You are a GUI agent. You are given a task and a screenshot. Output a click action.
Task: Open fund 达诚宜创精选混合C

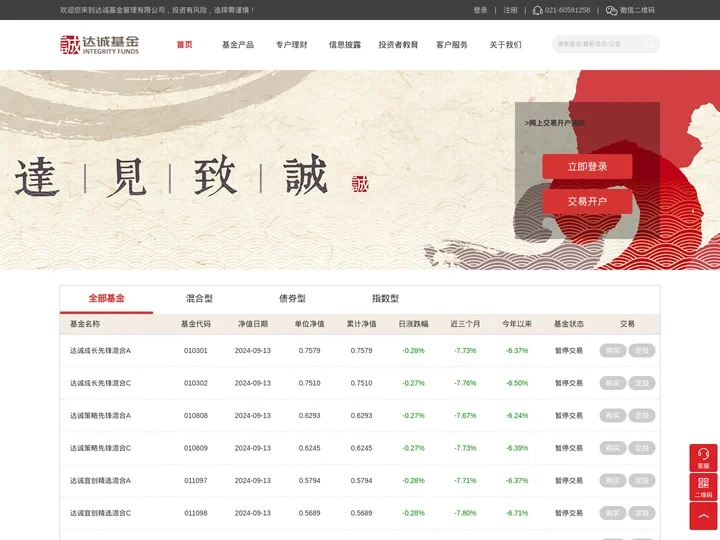click(x=100, y=513)
